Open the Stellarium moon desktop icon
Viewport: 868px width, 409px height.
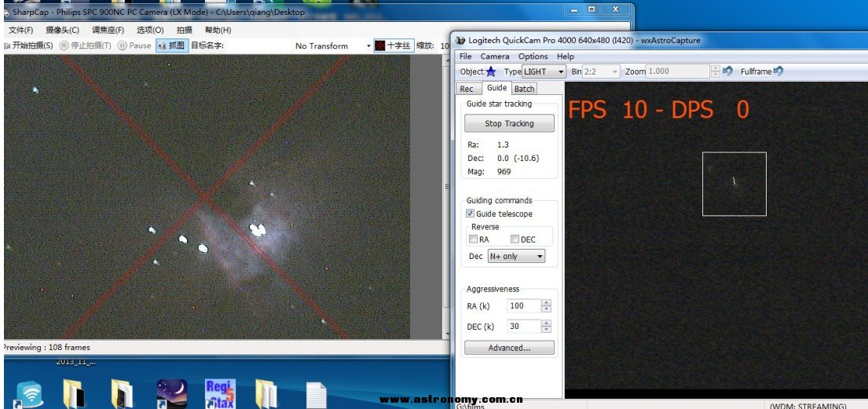(x=171, y=393)
